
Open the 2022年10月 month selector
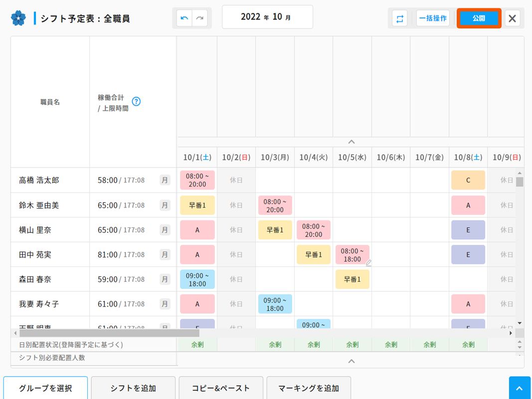267,17
